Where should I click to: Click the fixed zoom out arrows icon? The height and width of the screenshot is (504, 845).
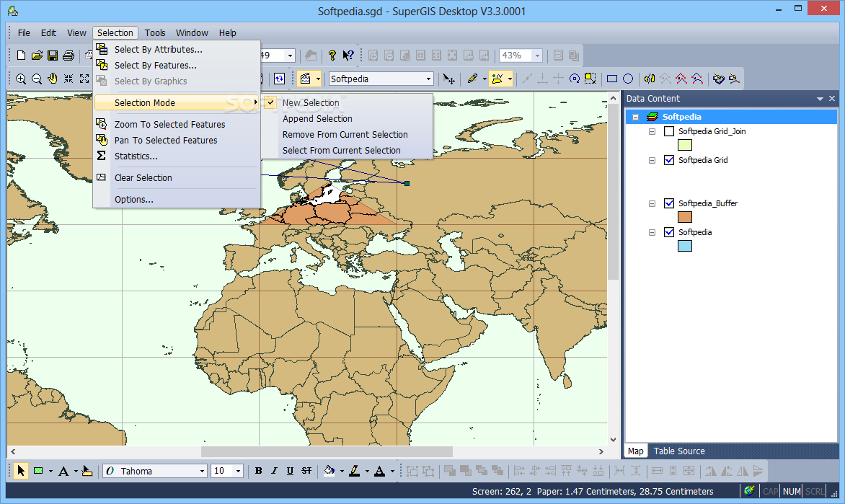tap(84, 79)
